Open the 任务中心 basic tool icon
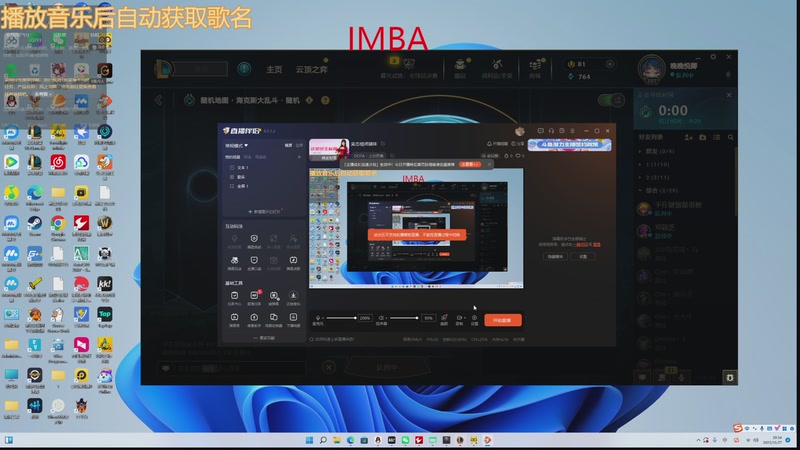 pyautogui.click(x=234, y=297)
